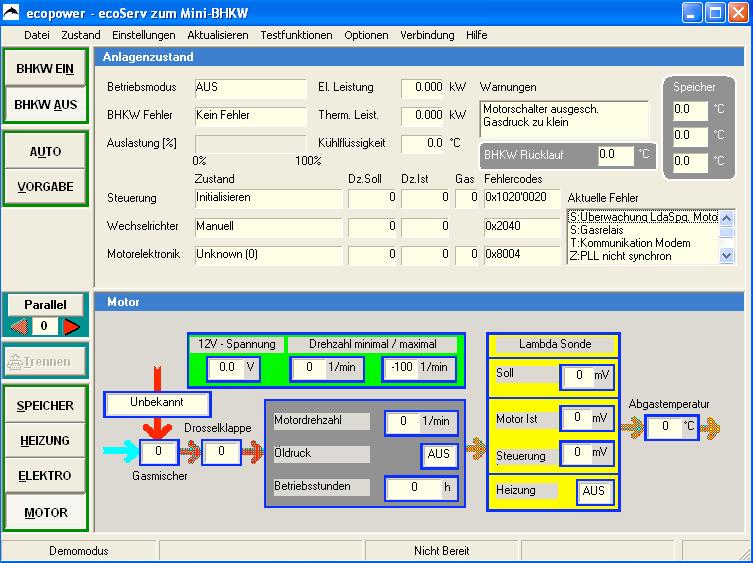
Task: Click the ecopower dolphin title bar icon
Action: [11, 12]
